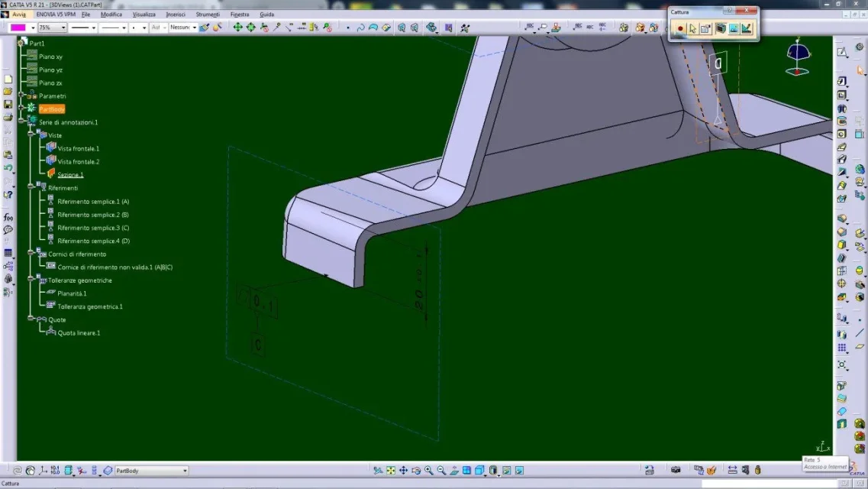Collapse the Quote tree node
The height and width of the screenshot is (489, 868).
pos(31,319)
